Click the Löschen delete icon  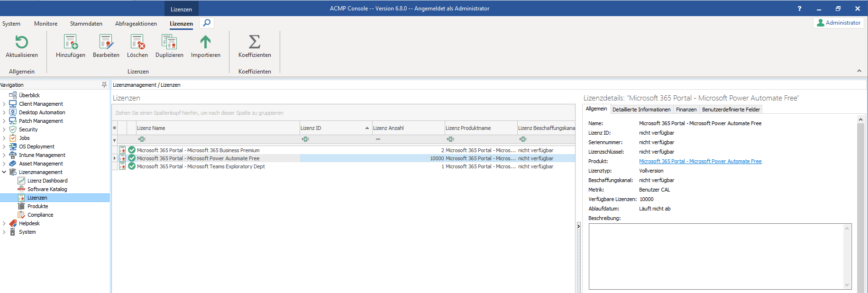point(137,43)
